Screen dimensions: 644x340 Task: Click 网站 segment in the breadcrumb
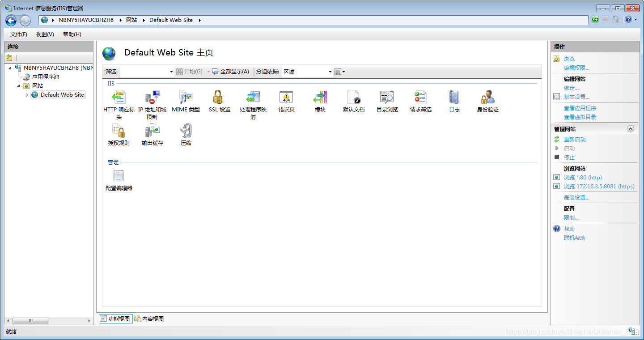pos(131,20)
